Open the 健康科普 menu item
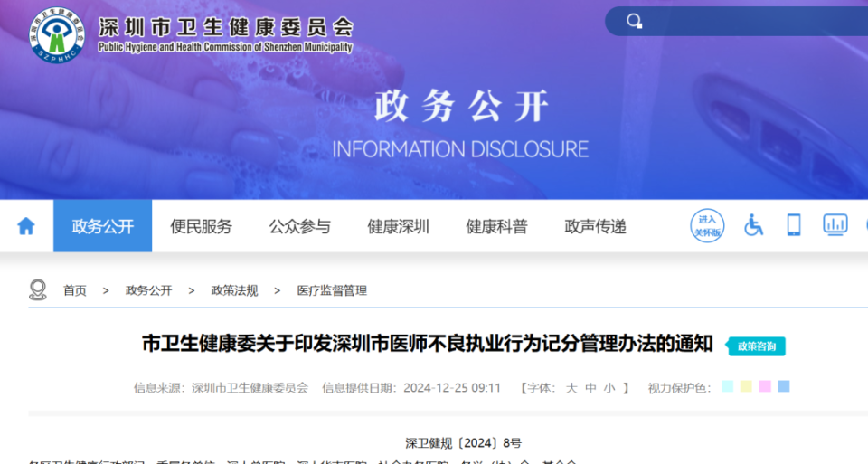Screen dimensions: 868x464 tap(496, 226)
